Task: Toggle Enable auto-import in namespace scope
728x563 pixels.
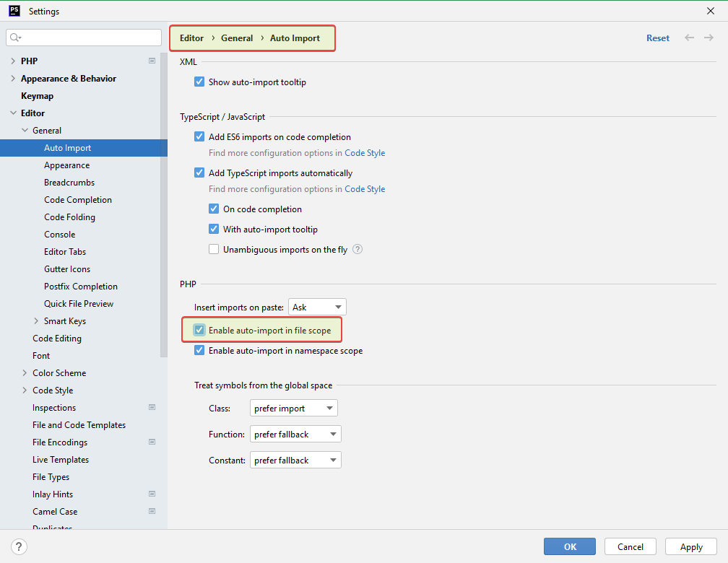Action: point(199,350)
